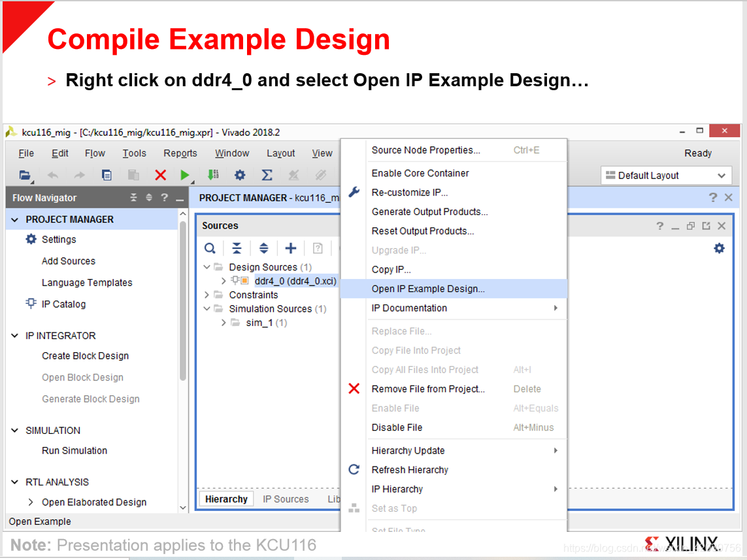Screen dimensions: 747x560
Task: Collapse the IP INTEGRATOR section
Action: coord(15,336)
